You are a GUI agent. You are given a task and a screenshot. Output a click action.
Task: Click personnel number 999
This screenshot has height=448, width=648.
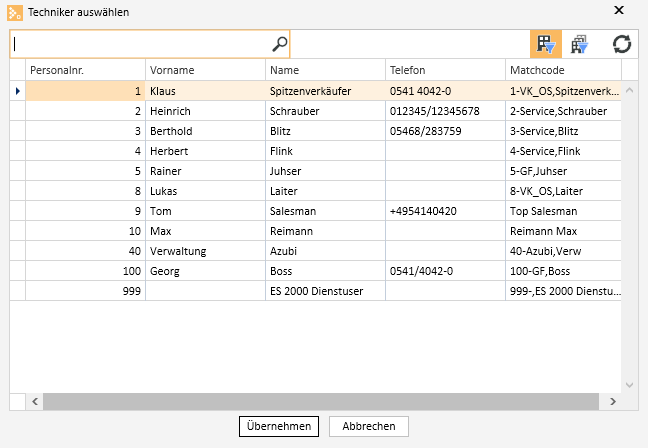click(x=86, y=291)
